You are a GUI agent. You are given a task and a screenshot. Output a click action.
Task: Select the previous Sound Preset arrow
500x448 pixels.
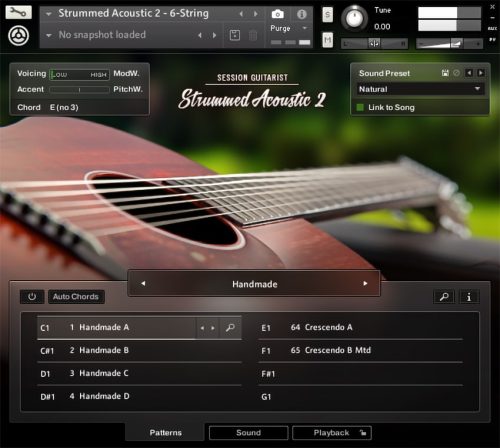click(469, 73)
